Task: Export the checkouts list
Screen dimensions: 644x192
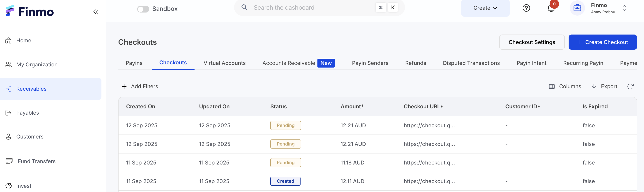Action: pos(604,87)
